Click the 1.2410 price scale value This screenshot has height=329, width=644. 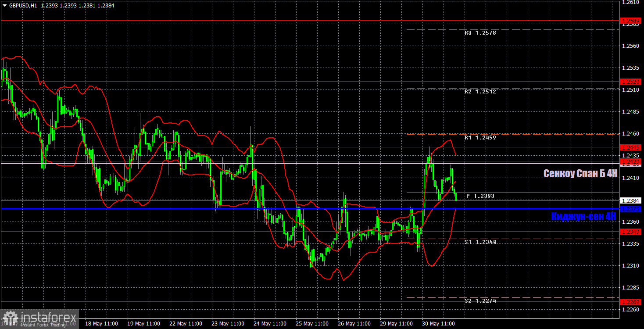point(630,178)
